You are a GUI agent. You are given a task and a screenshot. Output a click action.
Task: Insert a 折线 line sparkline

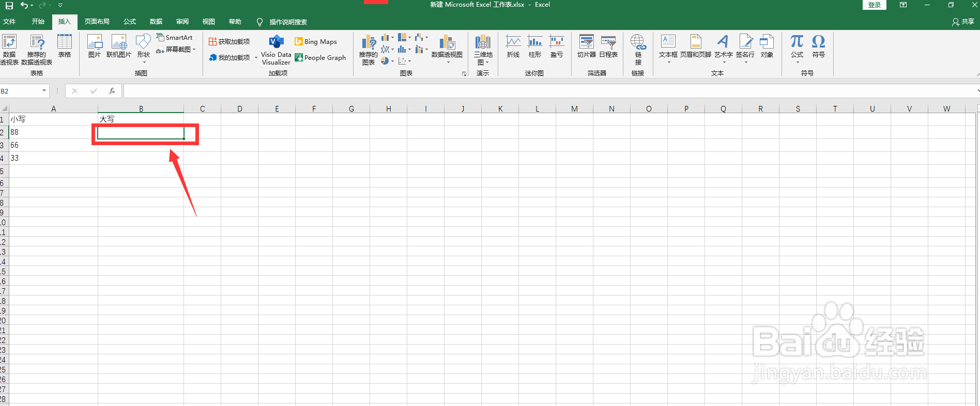point(513,46)
